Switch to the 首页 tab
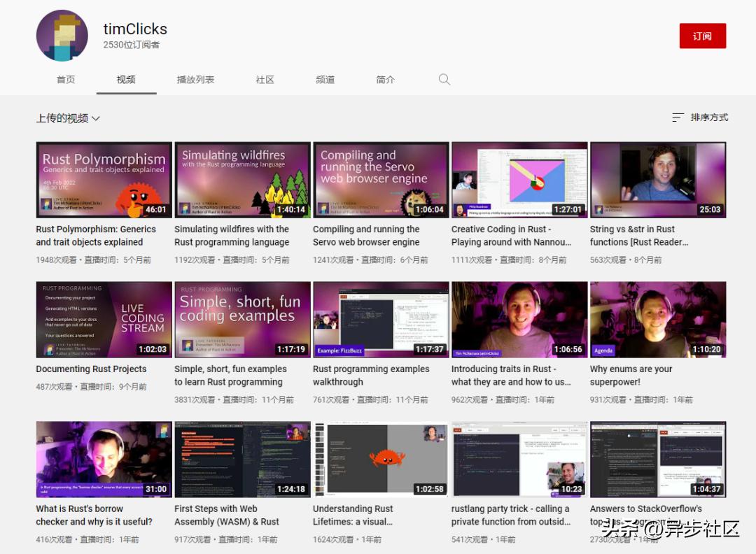 tap(66, 80)
